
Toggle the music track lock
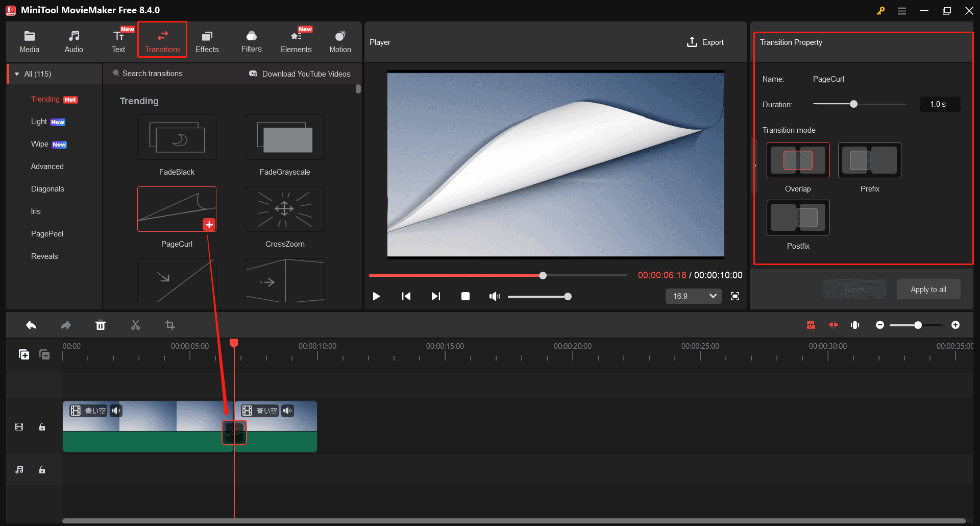42,470
